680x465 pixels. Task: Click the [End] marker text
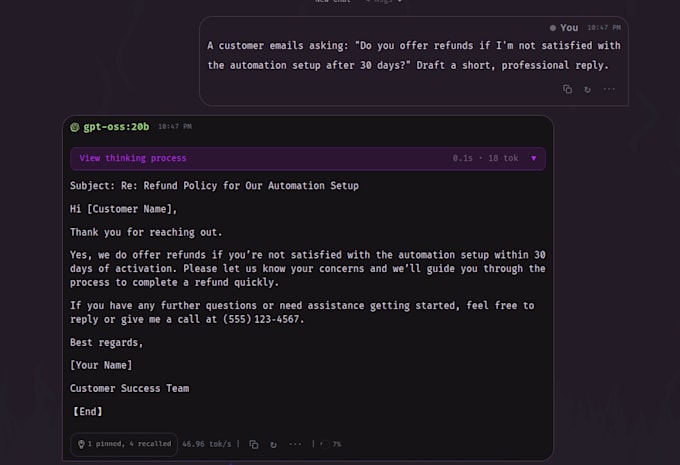pyautogui.click(x=88, y=412)
